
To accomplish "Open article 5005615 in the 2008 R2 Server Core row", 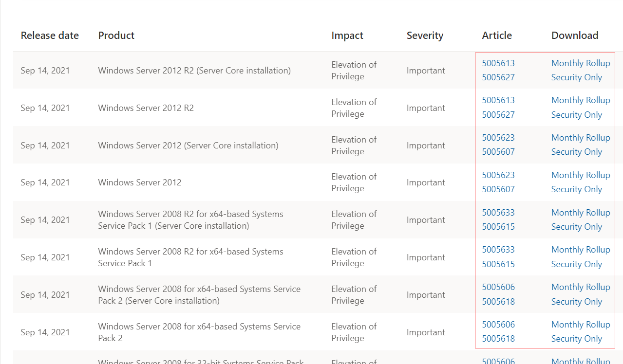I will (x=498, y=227).
